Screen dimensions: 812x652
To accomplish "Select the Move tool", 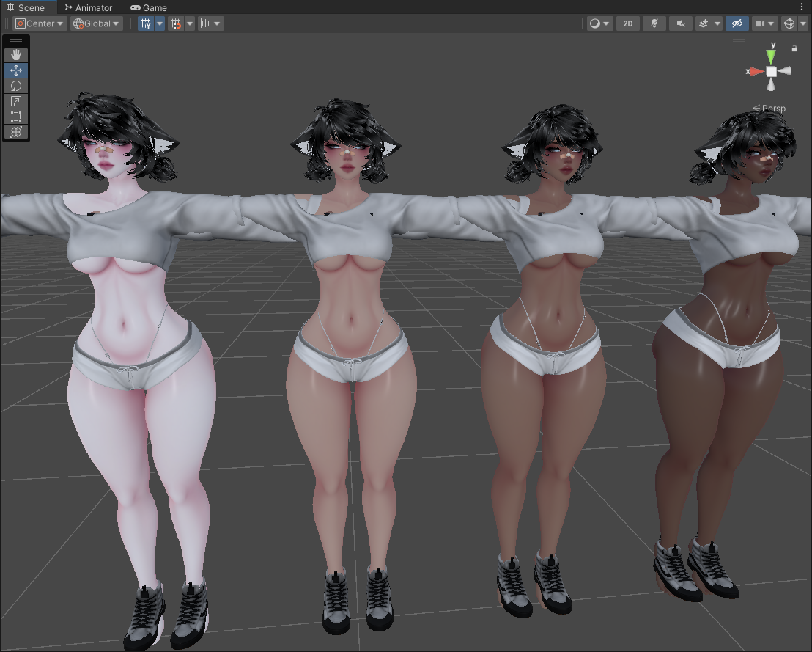I will pos(16,70).
